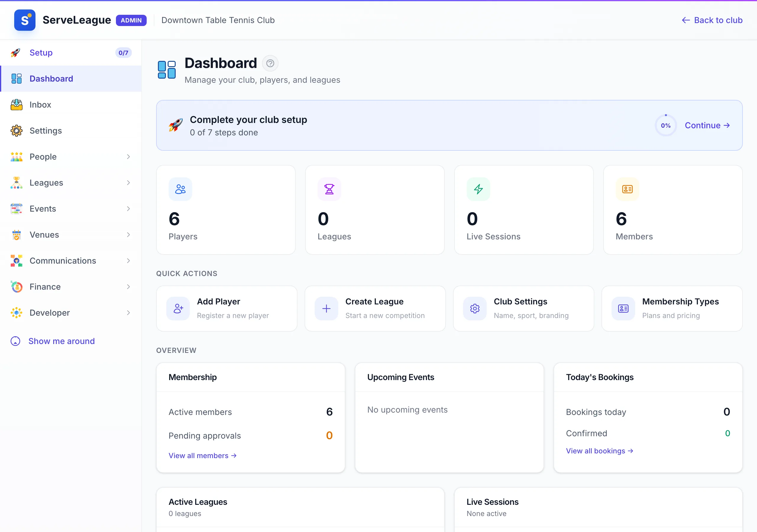
Task: Click the Membership Types quick action
Action: pyautogui.click(x=672, y=309)
